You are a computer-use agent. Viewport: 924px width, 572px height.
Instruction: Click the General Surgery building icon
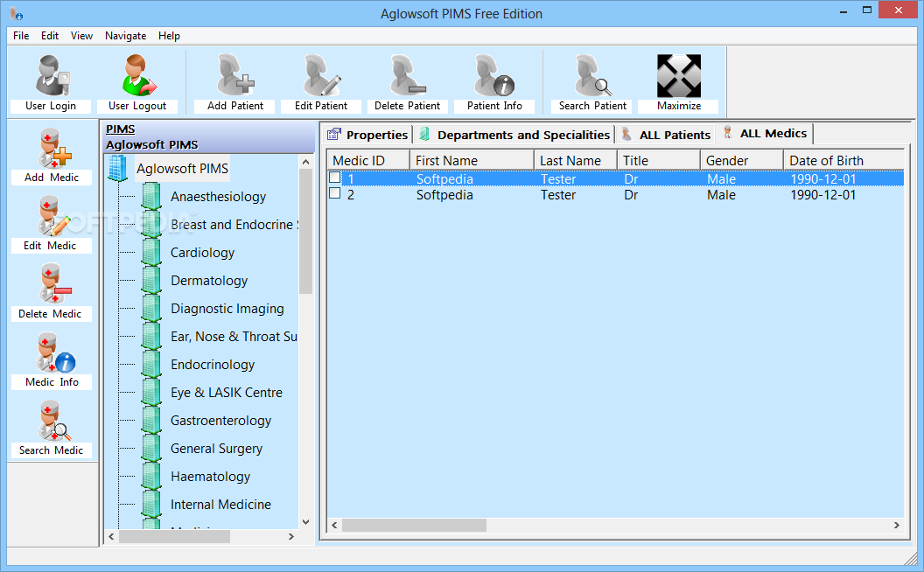click(151, 449)
